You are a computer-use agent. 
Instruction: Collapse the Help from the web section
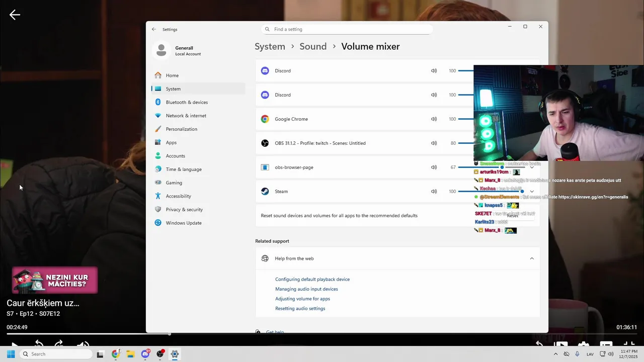[x=532, y=258]
